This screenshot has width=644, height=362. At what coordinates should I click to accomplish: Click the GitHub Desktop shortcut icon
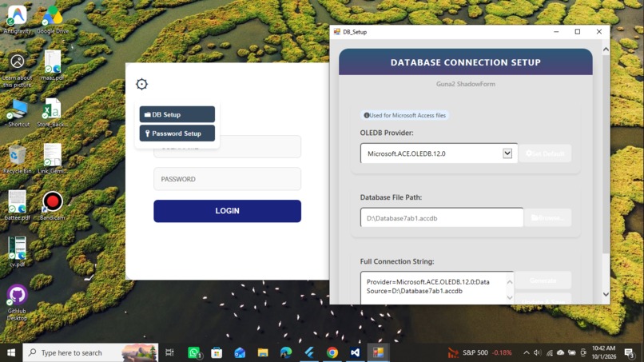point(18,302)
